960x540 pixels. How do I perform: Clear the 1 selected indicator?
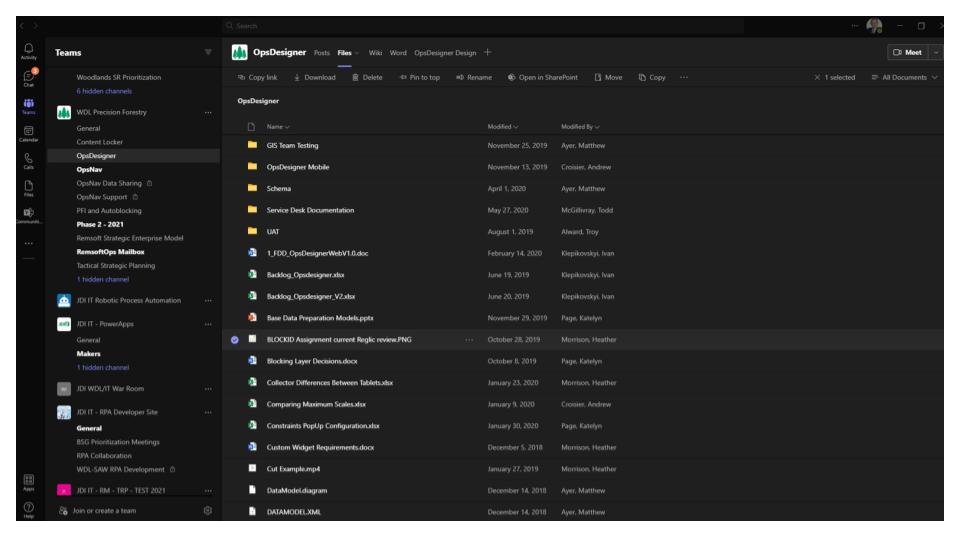click(x=817, y=78)
